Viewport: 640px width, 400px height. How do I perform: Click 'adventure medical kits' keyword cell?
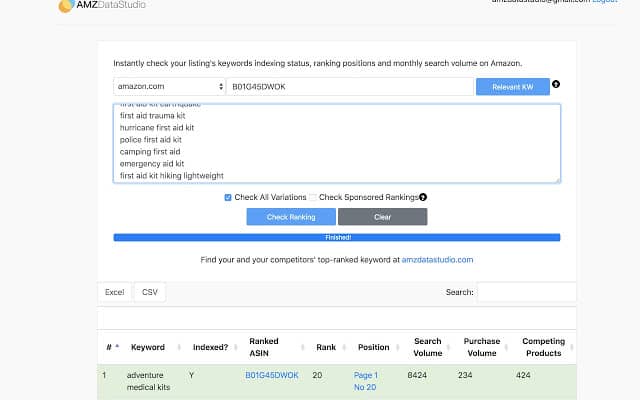point(149,381)
